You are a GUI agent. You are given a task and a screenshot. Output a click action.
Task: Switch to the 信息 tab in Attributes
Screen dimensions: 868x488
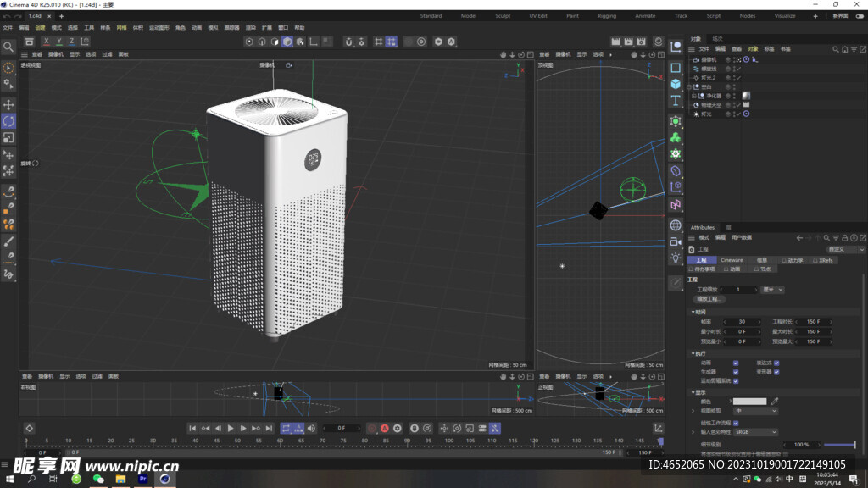762,260
